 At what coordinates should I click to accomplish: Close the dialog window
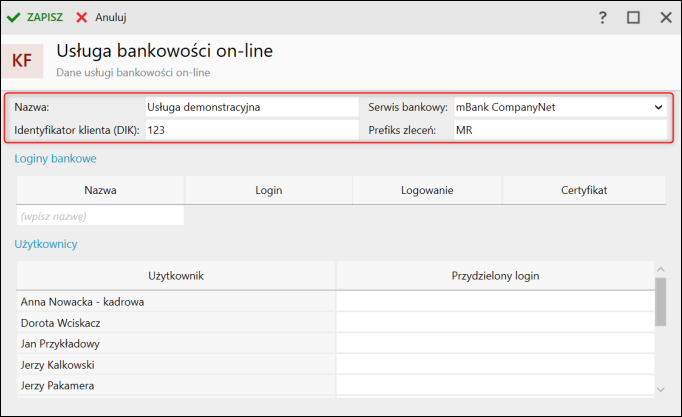point(665,17)
